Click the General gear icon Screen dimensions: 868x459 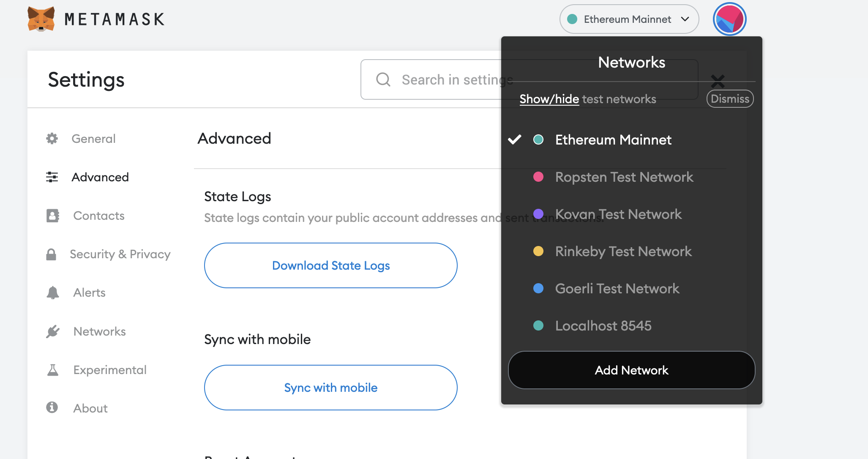pos(52,139)
